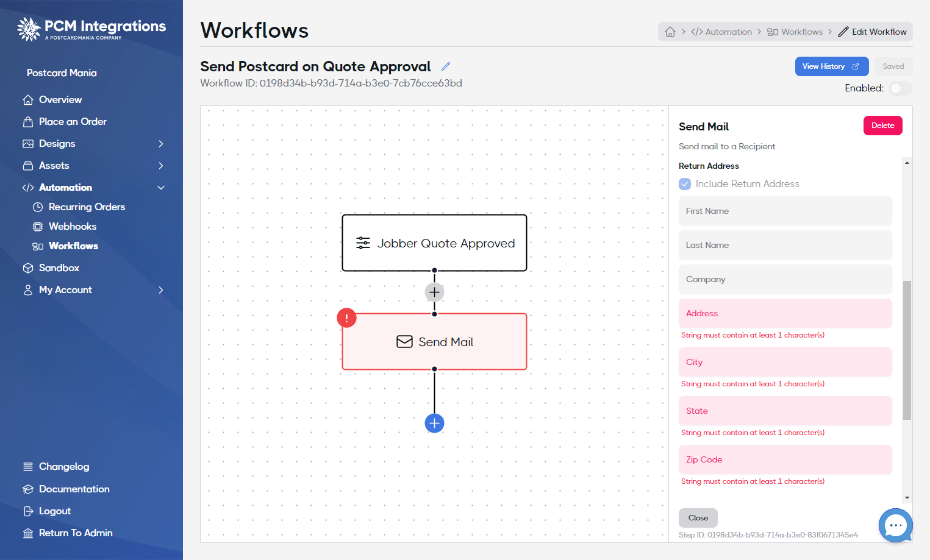Click the Sandbox cube icon
The image size is (930, 560).
pos(28,268)
